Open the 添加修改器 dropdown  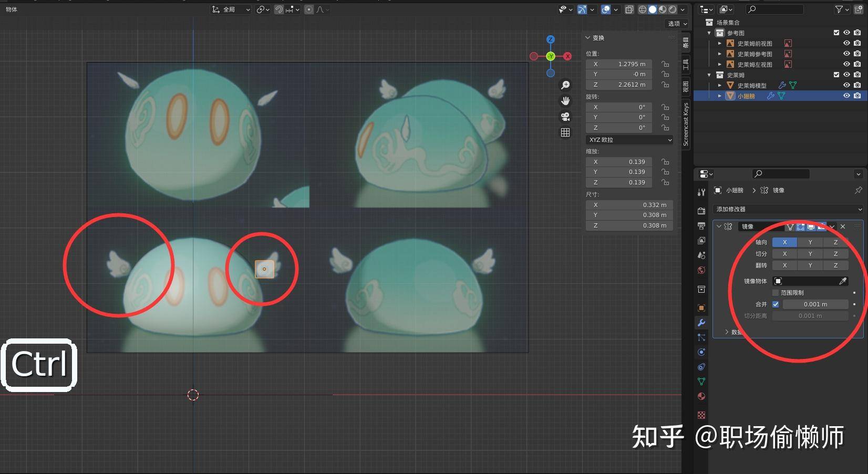coord(788,209)
